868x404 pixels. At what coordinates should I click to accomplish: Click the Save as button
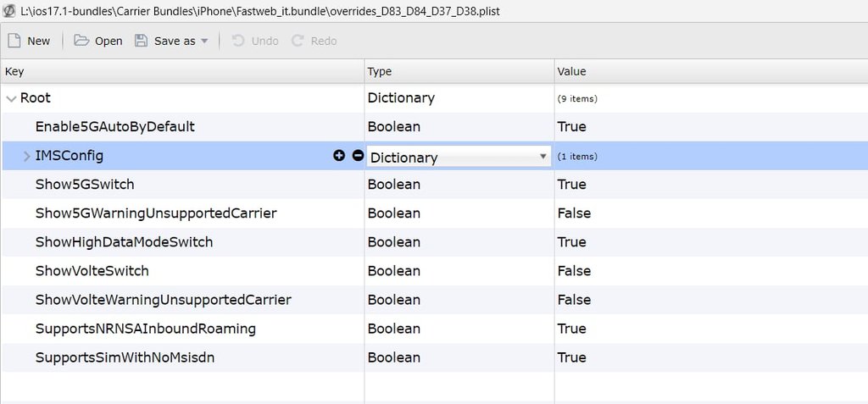coord(165,41)
